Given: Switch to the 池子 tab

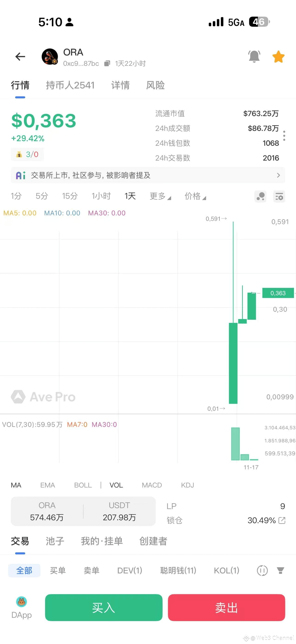Looking at the screenshot, I should (x=55, y=541).
